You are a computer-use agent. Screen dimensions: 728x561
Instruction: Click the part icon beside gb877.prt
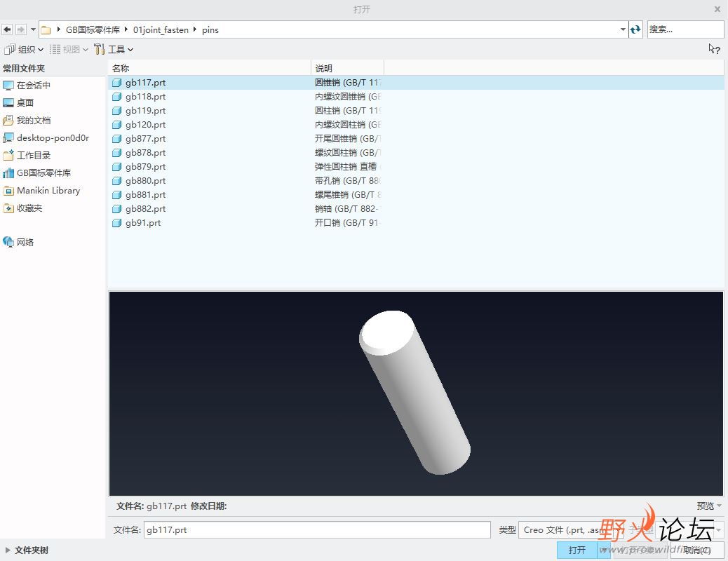(116, 138)
